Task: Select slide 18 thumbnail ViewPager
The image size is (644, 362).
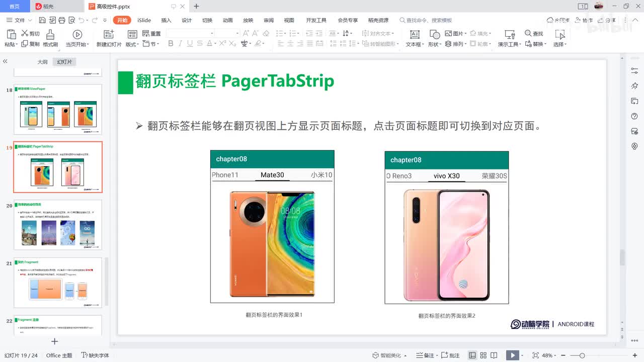Action: 58,109
